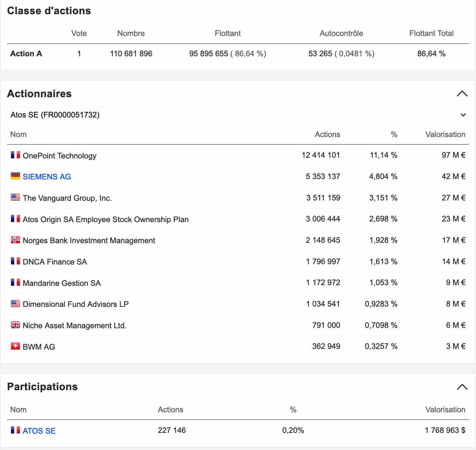Select Dimensional Fund Advisors LP name

coord(76,304)
